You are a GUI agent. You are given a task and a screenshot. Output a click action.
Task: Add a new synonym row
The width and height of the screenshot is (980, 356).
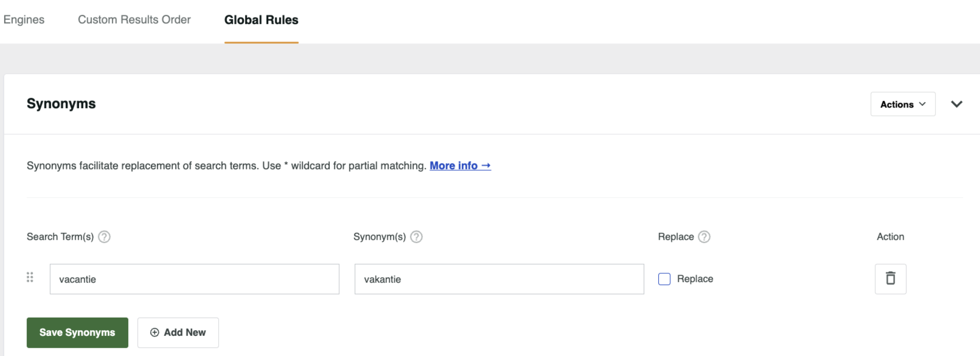(178, 332)
